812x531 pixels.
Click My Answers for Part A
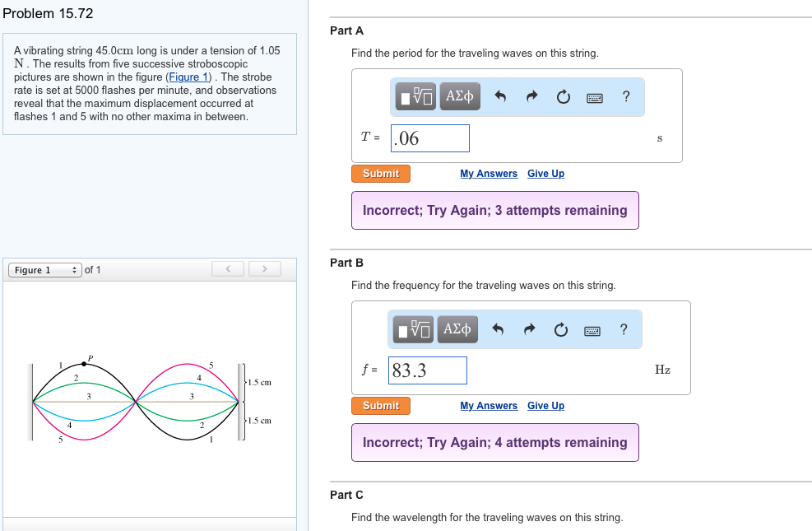coord(489,173)
